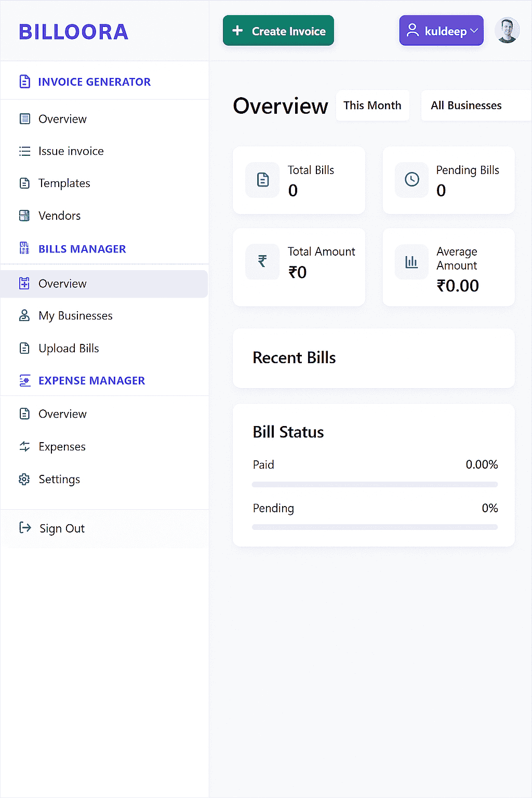Select Invoice Generator Overview menu item
Viewport: 532px width, 798px height.
(62, 119)
